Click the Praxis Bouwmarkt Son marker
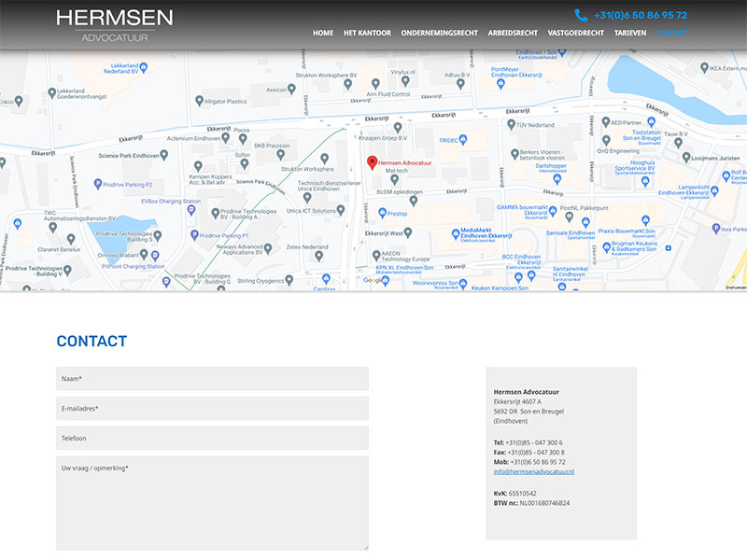The image size is (747, 560). tap(645, 220)
